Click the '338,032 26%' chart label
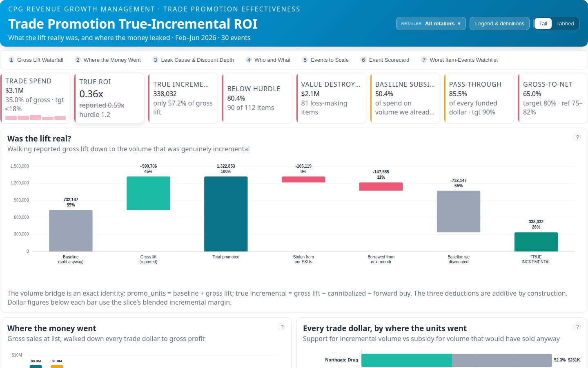 pos(536,224)
